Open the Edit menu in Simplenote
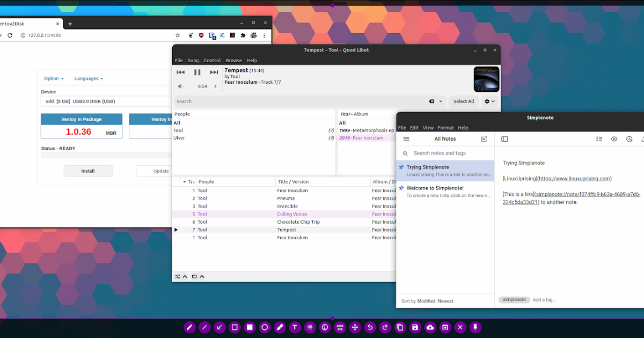The image size is (644, 338). click(414, 128)
